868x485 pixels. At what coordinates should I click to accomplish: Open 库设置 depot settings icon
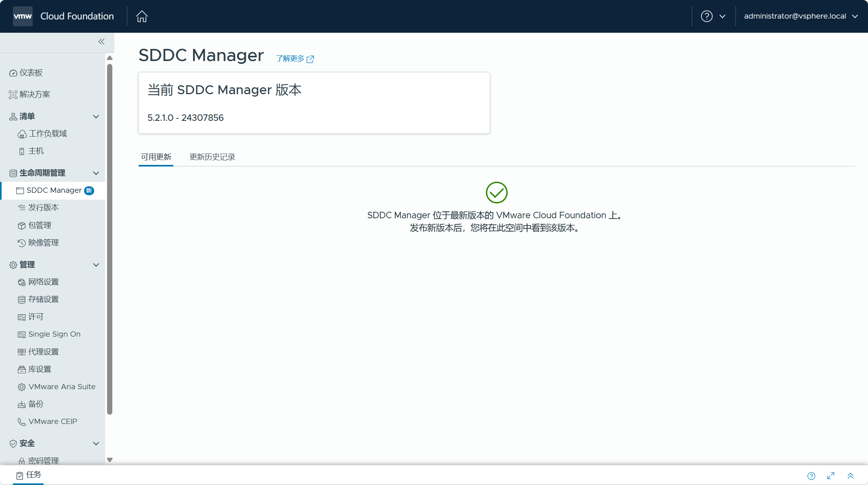coord(22,369)
